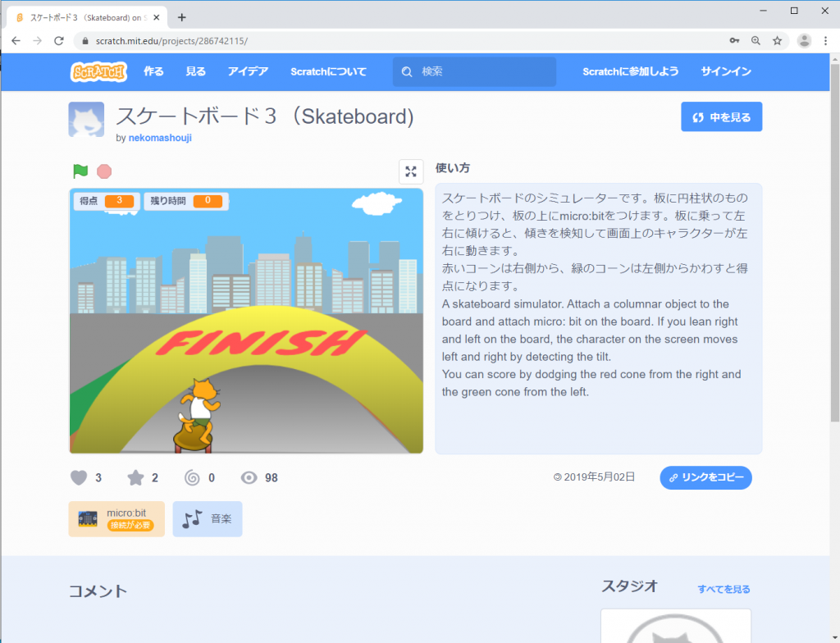
Task: Click the remix spiral icon
Action: (x=192, y=477)
